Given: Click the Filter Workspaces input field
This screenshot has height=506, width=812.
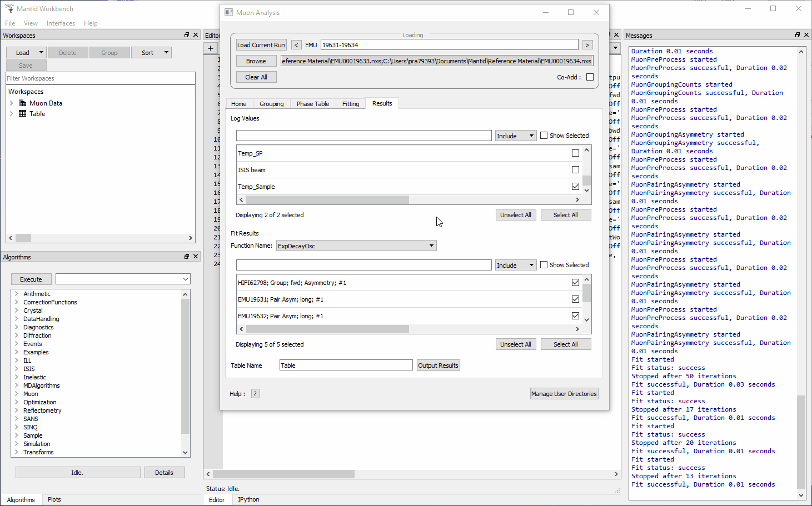Looking at the screenshot, I should click(x=100, y=78).
